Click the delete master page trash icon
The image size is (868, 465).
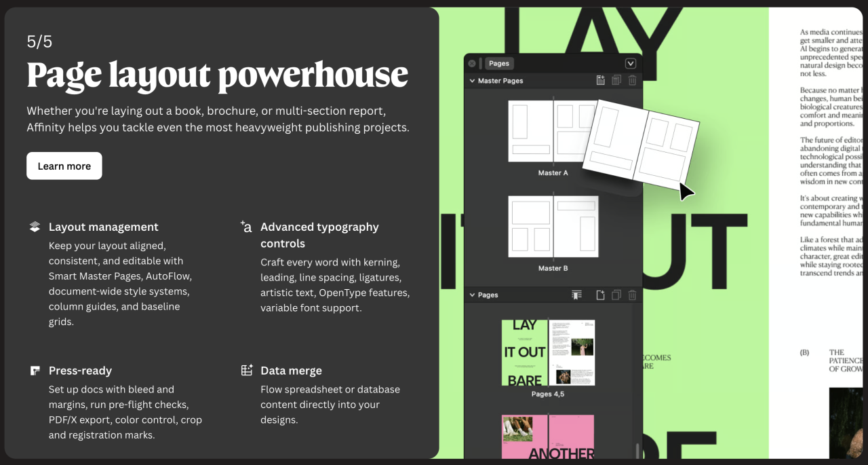coord(632,81)
